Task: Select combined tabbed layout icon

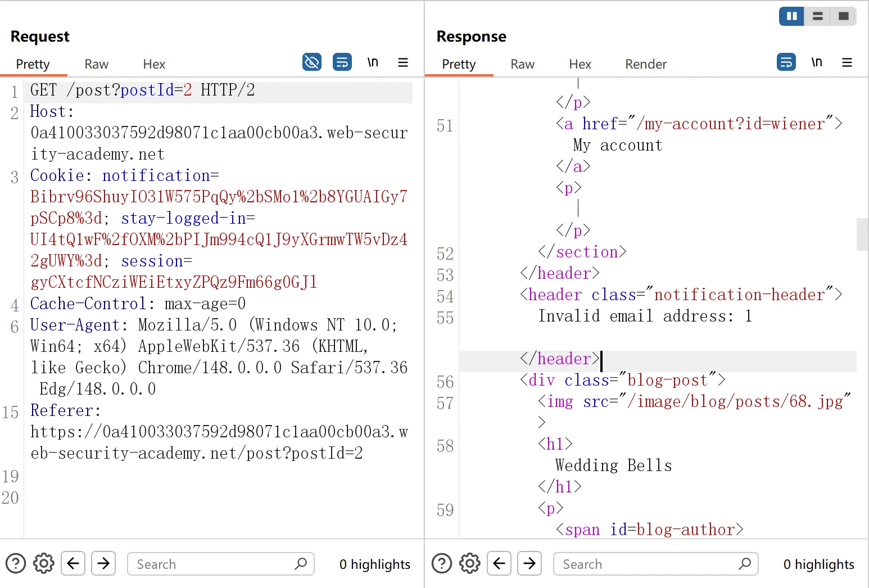Action: pyautogui.click(x=844, y=16)
